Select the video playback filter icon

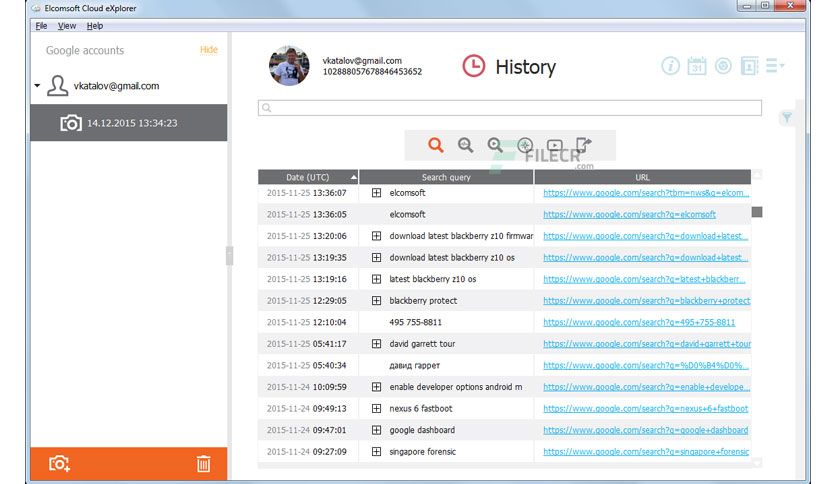554,145
